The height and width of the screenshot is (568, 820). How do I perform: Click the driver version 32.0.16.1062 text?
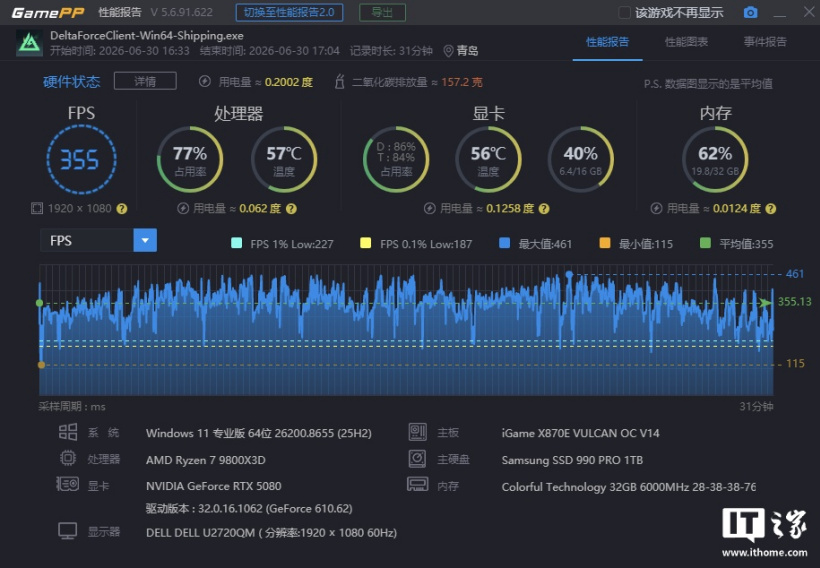click(249, 508)
